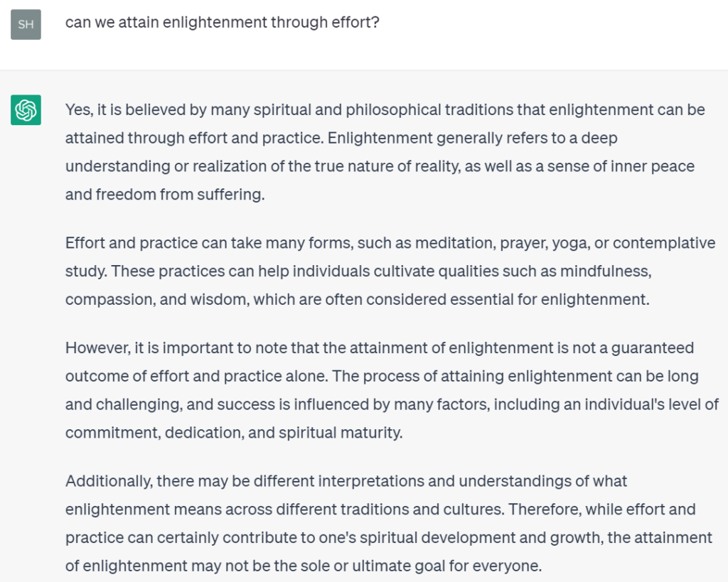Click the paragraph beginning 'Additionally, there may be'
This screenshot has height=582, width=728.
coord(388,523)
